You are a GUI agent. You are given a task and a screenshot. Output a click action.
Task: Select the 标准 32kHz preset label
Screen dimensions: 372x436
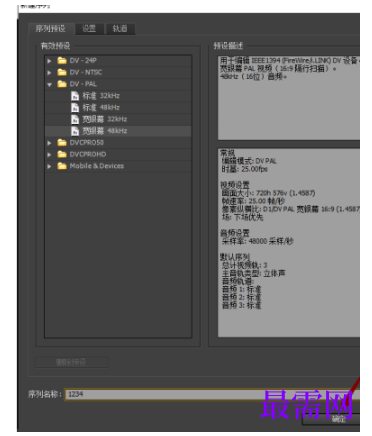pos(101,96)
